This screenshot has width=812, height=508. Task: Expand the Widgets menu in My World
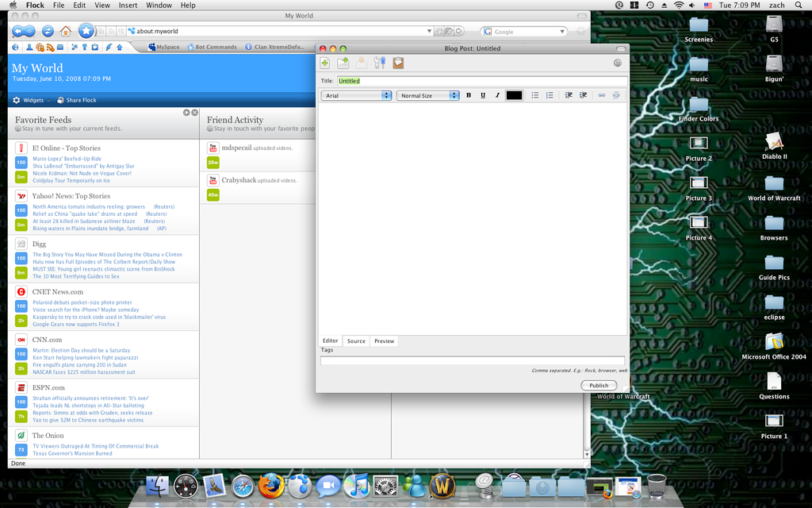point(32,100)
